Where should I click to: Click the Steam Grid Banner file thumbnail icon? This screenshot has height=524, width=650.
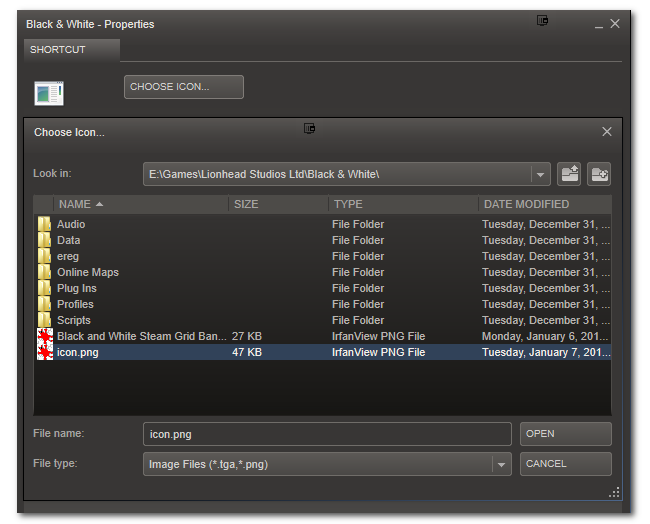[45, 336]
